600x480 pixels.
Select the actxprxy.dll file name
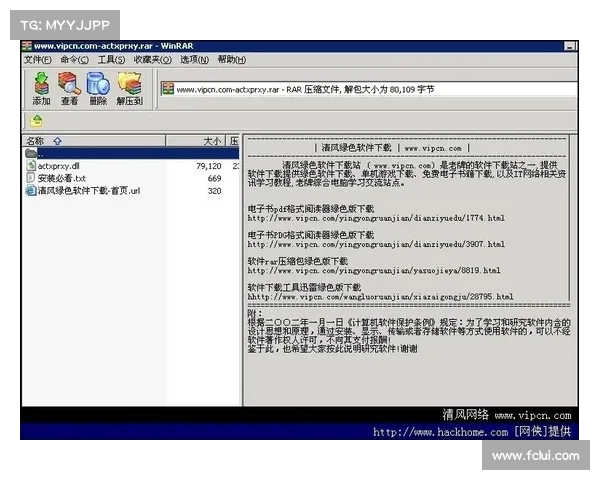tap(59, 166)
